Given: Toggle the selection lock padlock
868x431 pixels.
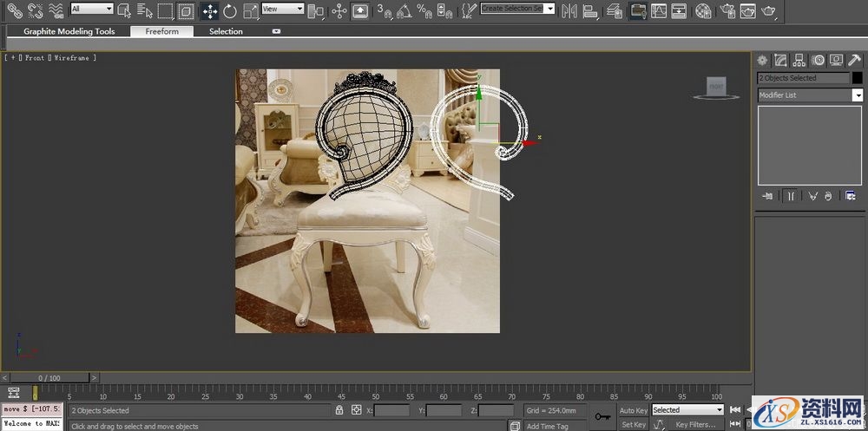Looking at the screenshot, I should [x=339, y=409].
